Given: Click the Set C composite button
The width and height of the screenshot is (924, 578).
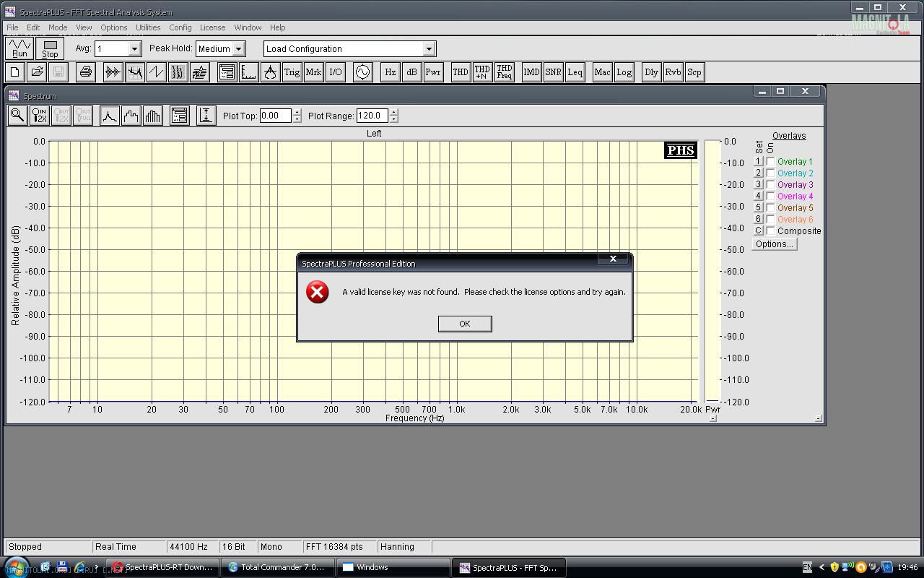Looking at the screenshot, I should click(758, 231).
